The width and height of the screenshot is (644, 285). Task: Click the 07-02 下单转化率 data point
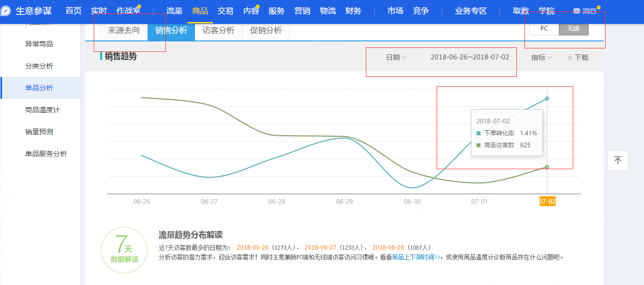547,98
